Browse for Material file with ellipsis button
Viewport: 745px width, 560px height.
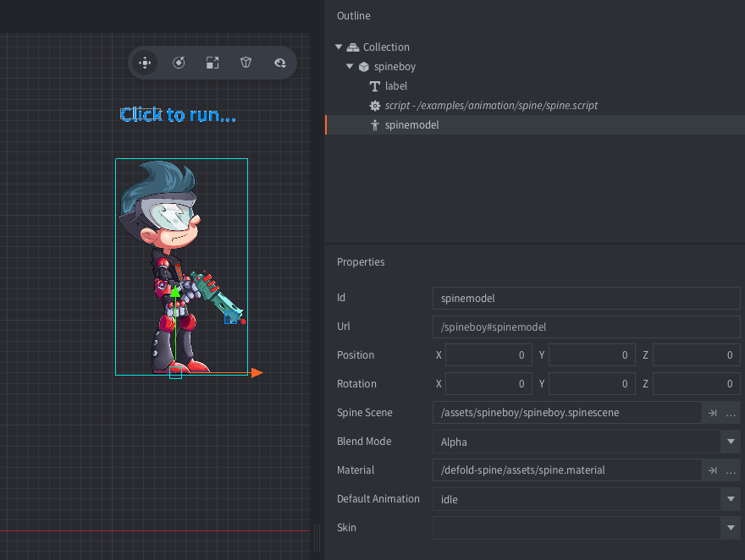[731, 470]
